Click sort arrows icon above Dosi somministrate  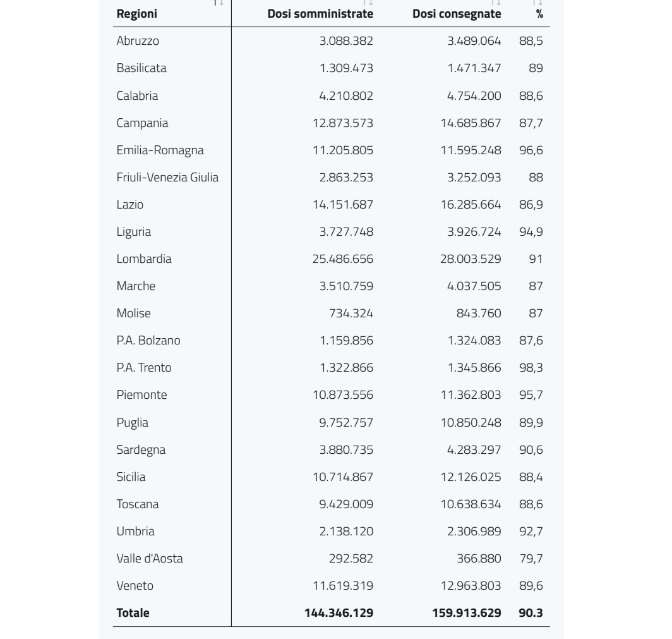pyautogui.click(x=368, y=3)
